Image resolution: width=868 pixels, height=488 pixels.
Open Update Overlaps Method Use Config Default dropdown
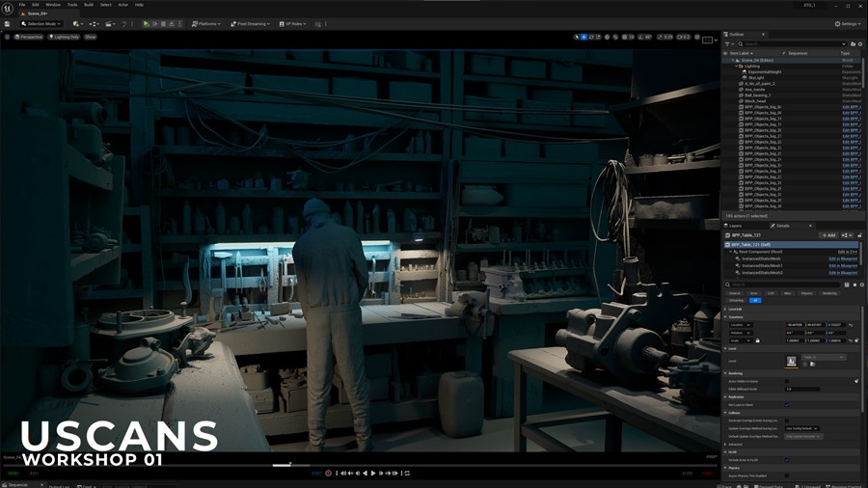(802, 428)
